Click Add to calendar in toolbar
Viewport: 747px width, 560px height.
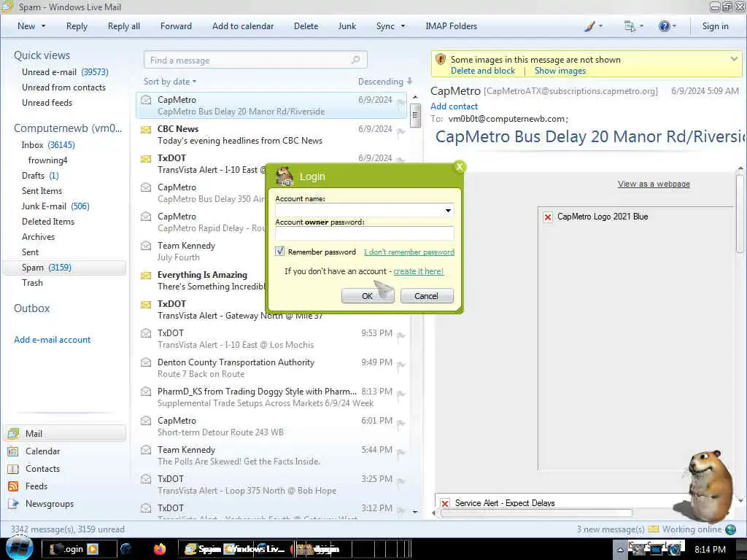pos(243,26)
